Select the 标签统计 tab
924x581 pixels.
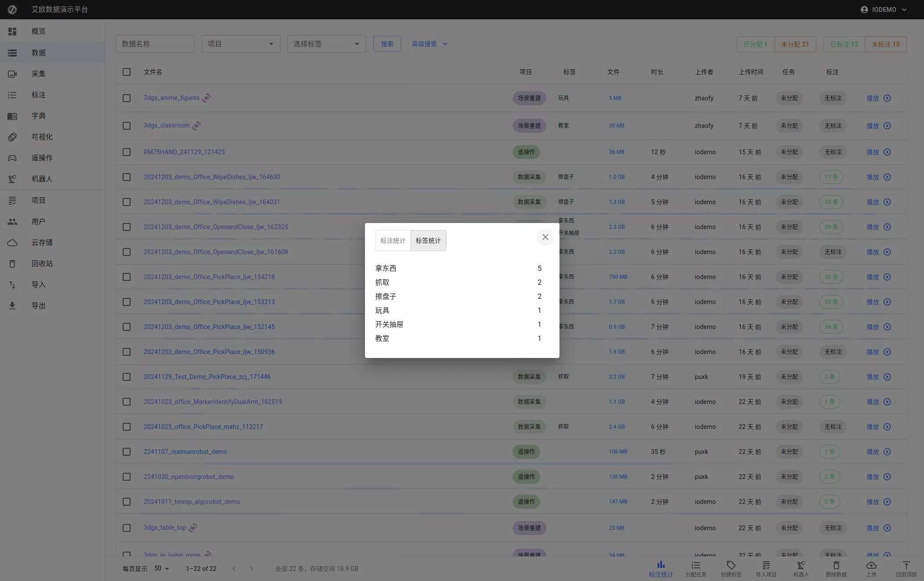[428, 241]
